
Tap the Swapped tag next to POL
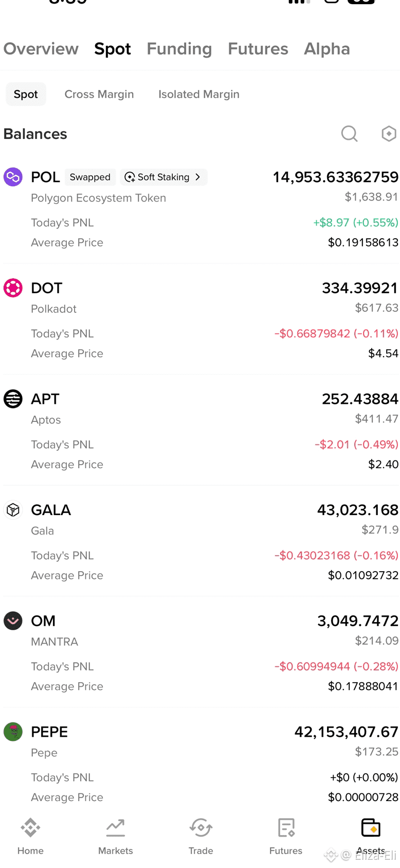pos(90,177)
